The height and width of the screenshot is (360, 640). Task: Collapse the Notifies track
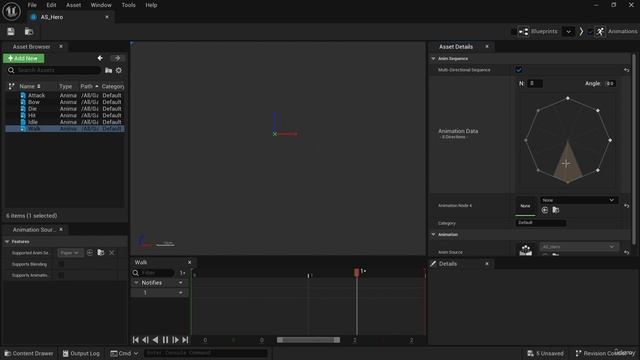click(x=136, y=282)
